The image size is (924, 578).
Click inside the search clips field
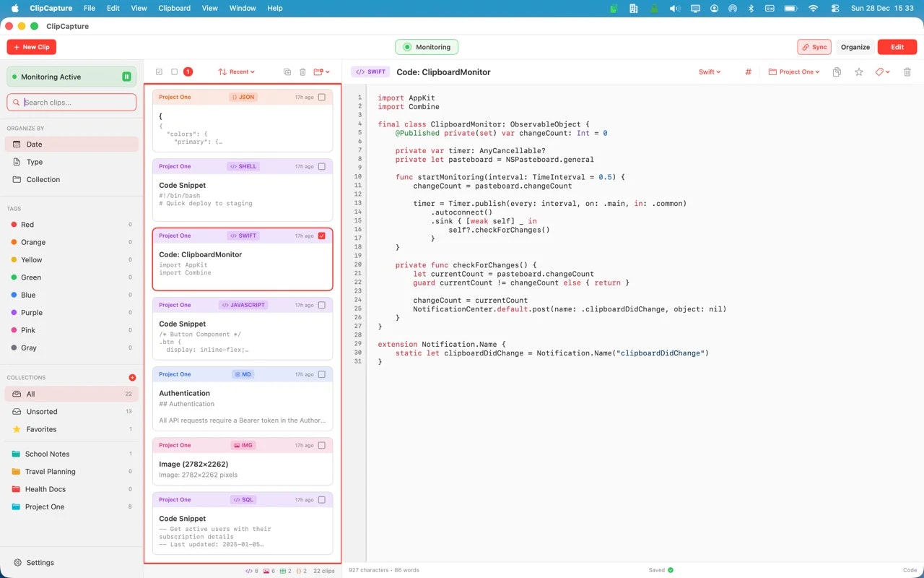point(71,102)
